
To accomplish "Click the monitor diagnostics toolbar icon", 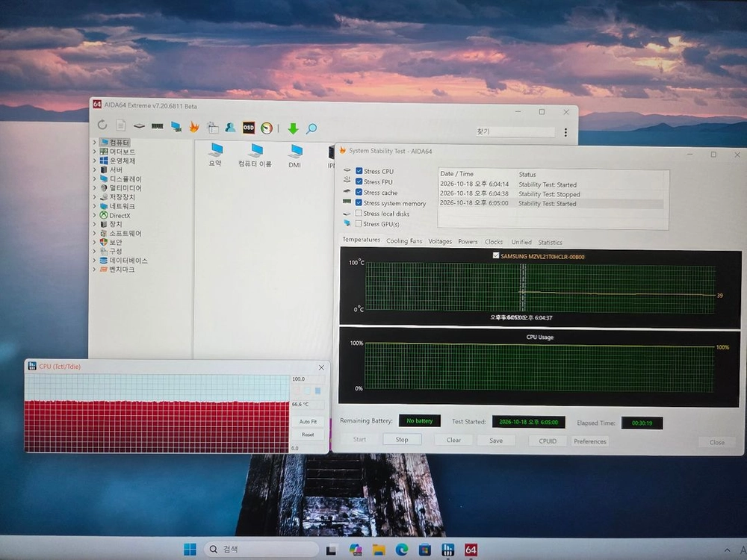I will (176, 127).
